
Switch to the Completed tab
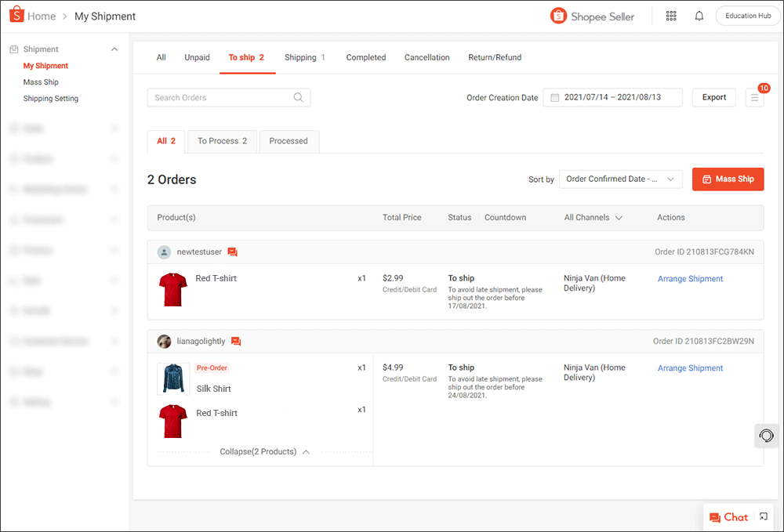point(365,57)
